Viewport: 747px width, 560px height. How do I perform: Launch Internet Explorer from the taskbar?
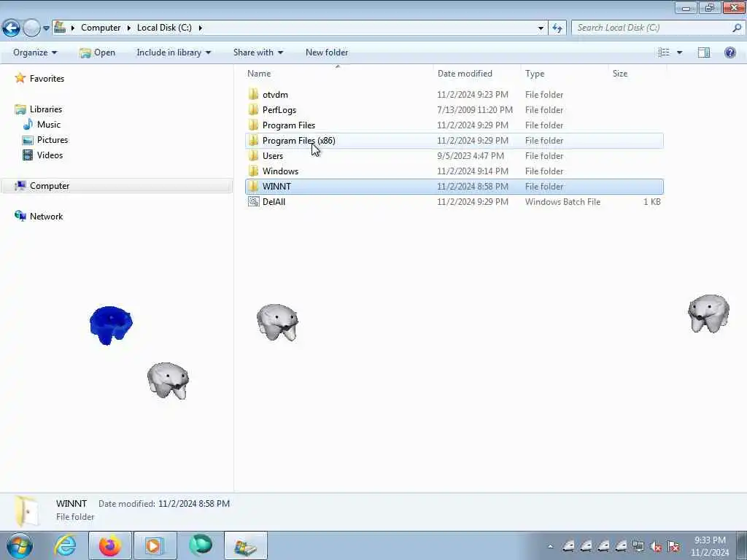pos(65,545)
